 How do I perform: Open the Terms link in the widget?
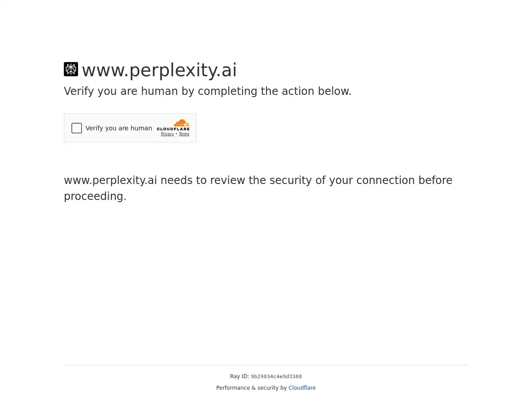click(x=184, y=134)
